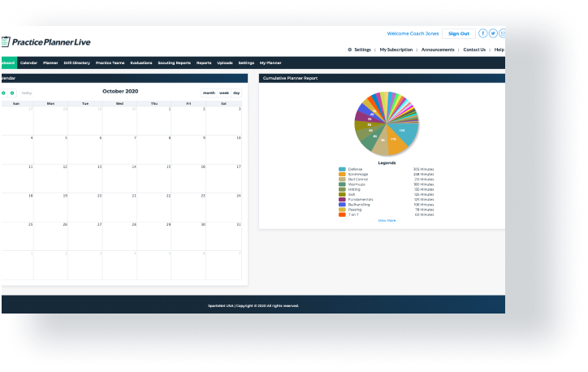
Task: Open the Drill Directory menu item
Action: [77, 63]
